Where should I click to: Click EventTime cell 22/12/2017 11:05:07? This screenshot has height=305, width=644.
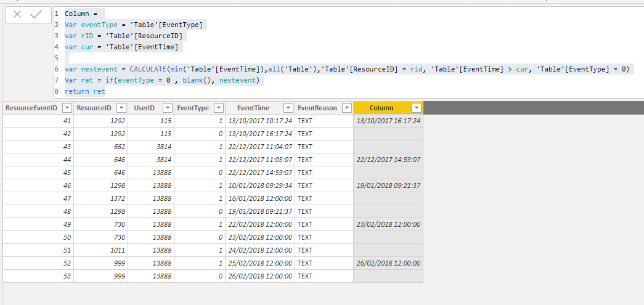tap(260, 160)
